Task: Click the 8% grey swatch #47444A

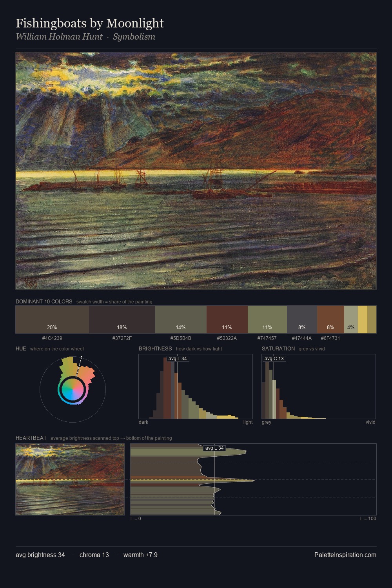Action: pos(302,319)
